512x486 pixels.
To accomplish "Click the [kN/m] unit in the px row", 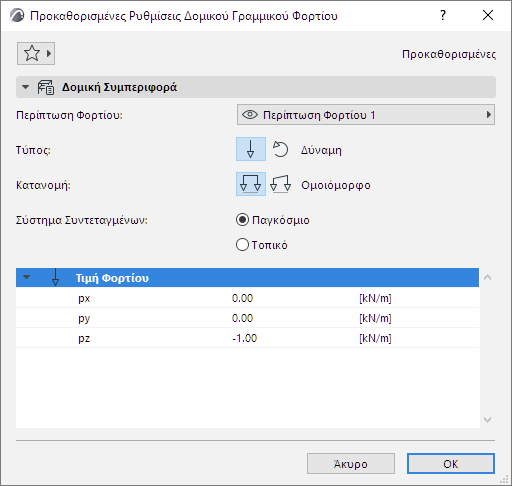I will coord(375,298).
